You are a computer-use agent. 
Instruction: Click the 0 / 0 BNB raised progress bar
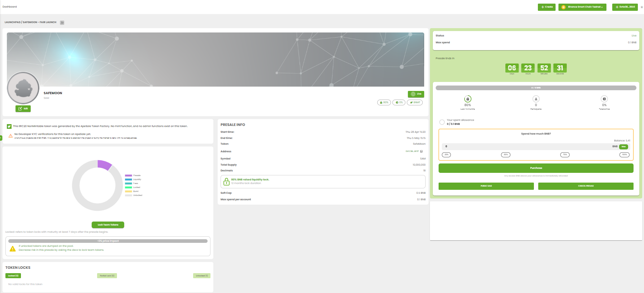(x=536, y=88)
